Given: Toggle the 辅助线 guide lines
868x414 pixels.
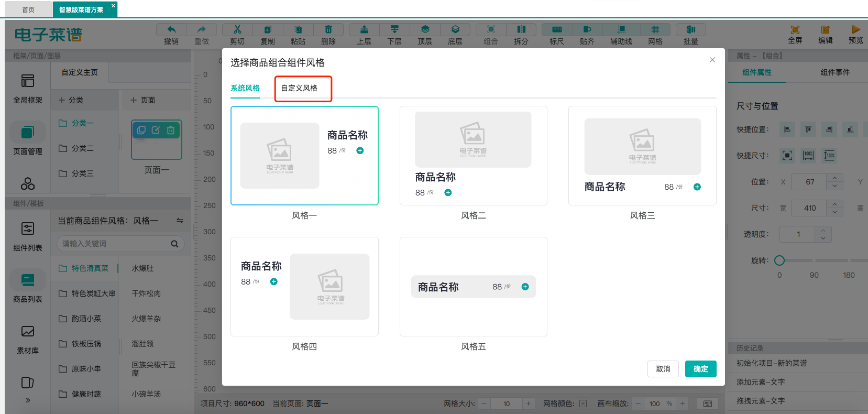Looking at the screenshot, I should tap(621, 30).
